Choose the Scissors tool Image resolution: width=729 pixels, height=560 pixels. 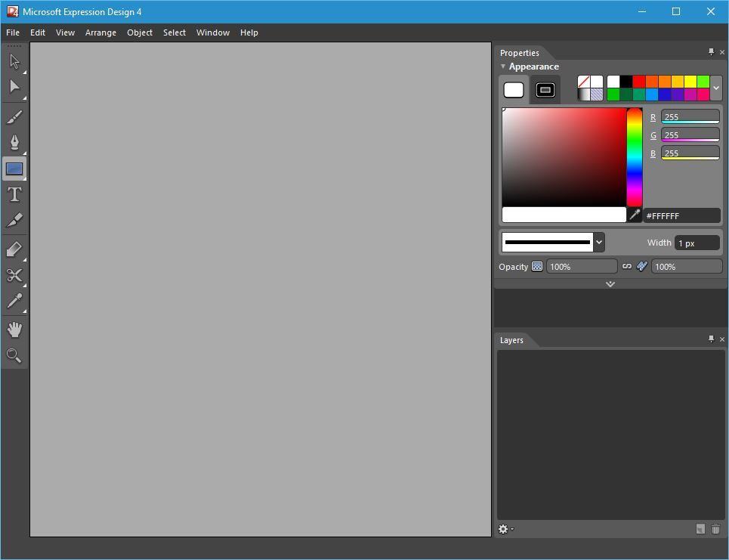(x=14, y=275)
